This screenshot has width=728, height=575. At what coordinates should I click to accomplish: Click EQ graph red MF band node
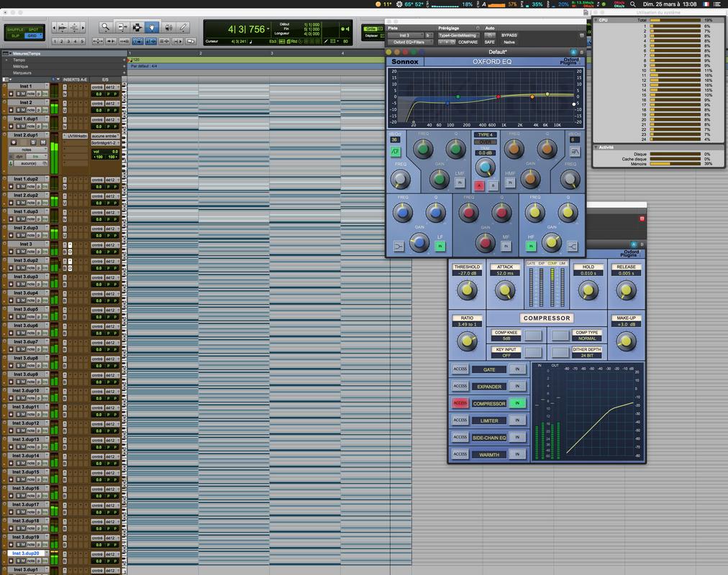coord(499,96)
